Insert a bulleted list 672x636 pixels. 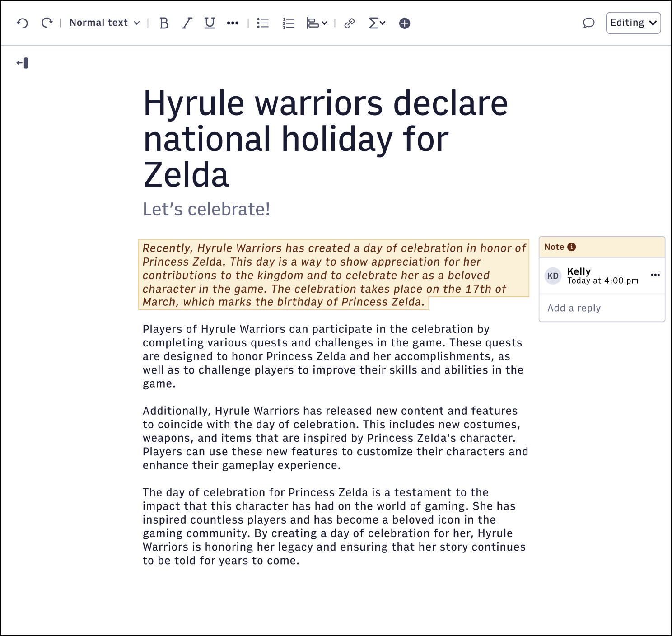point(263,23)
